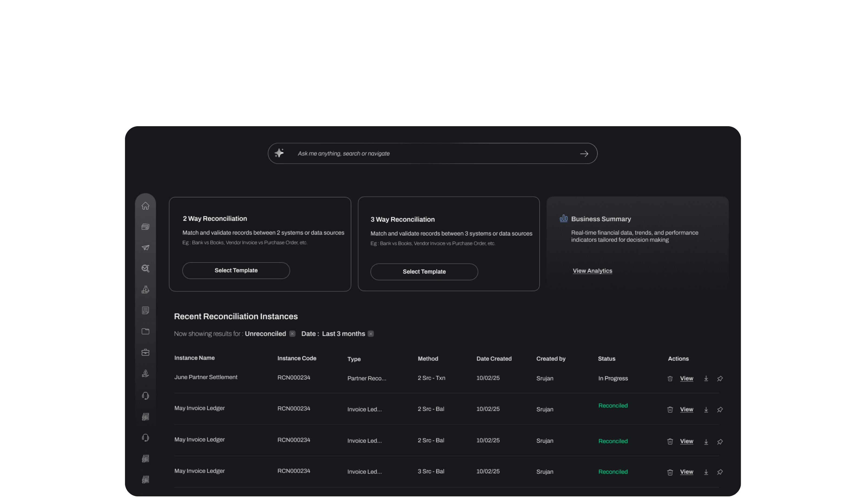Click the Ask me anything search field

(x=412, y=153)
